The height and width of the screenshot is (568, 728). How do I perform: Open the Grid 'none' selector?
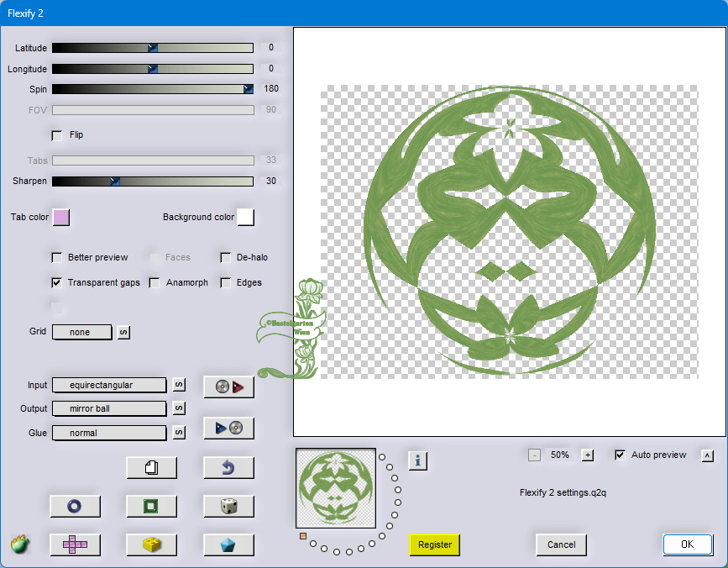(82, 332)
